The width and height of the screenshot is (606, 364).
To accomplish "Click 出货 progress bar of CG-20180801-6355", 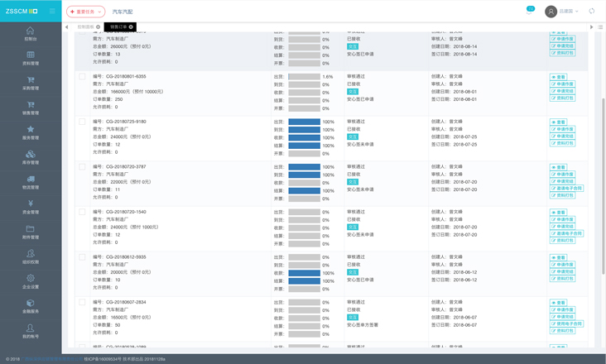I will (x=304, y=77).
